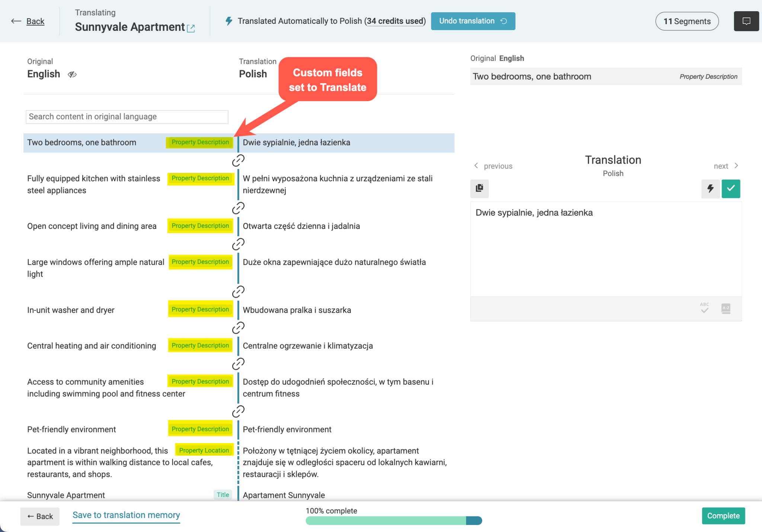Click the 11 Segments button
The height and width of the screenshot is (532, 762).
pyautogui.click(x=687, y=21)
